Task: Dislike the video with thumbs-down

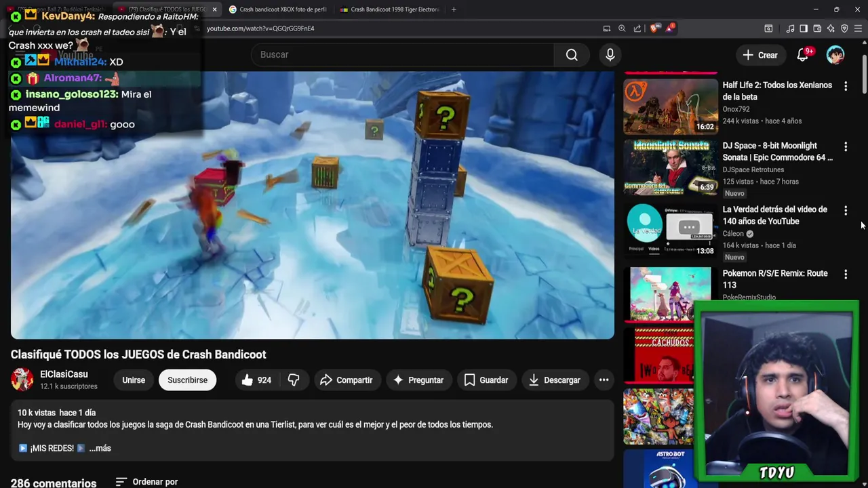Action: click(294, 380)
